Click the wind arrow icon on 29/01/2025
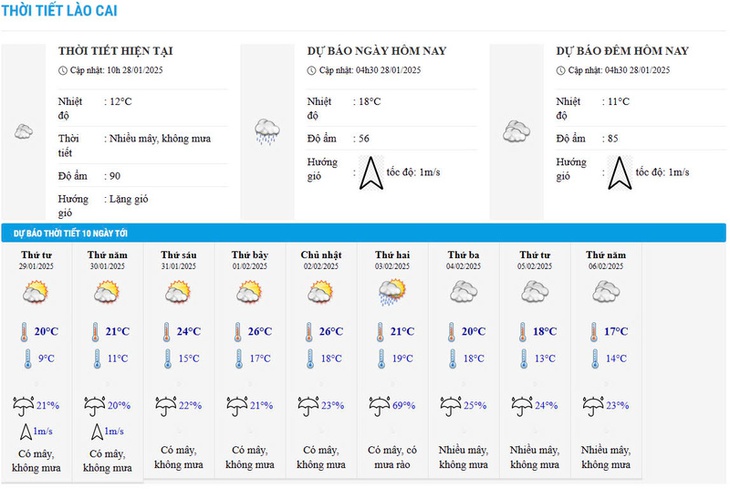This screenshot has height=489, width=730. [26, 432]
